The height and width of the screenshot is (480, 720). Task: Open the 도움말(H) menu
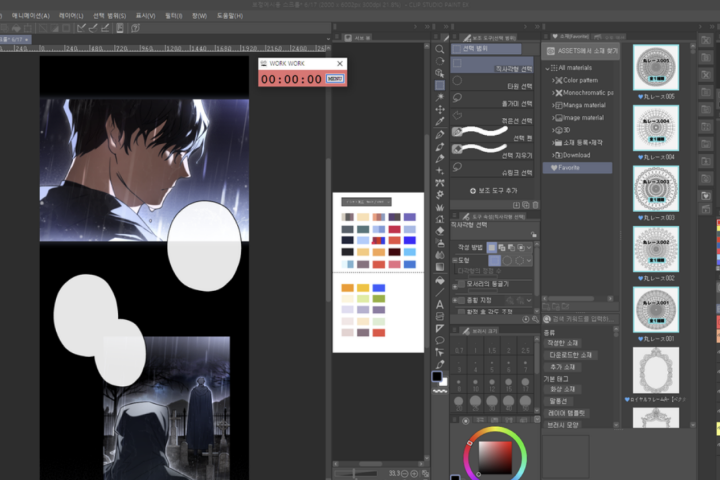click(230, 16)
